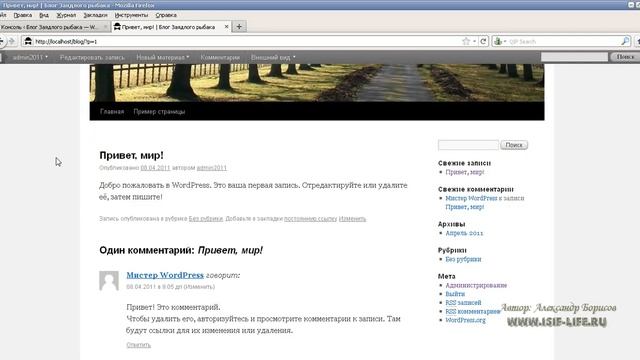Open 'Комментарии' in admin bar

coord(220,57)
